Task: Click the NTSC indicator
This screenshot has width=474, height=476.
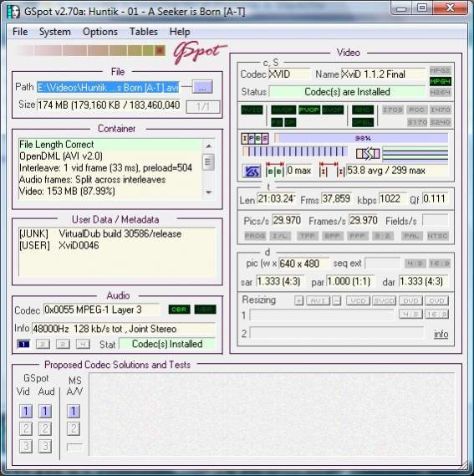Action: coord(437,236)
